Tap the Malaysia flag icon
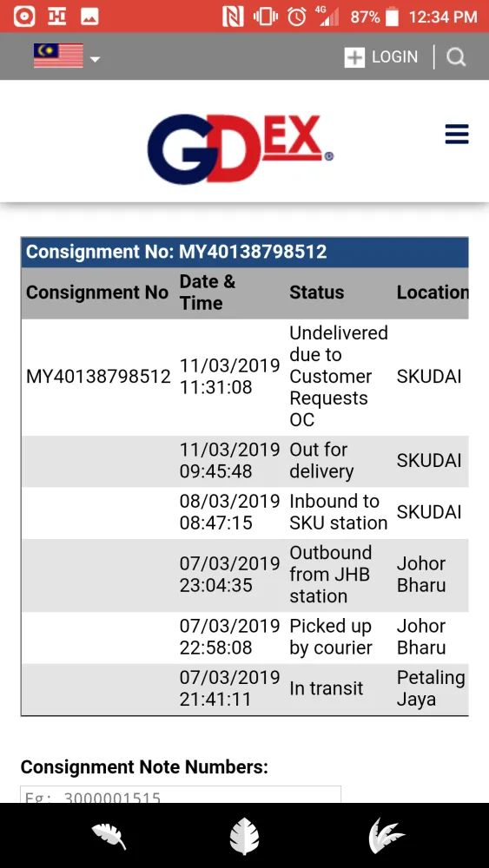Screen dimensions: 489x868 tap(58, 56)
